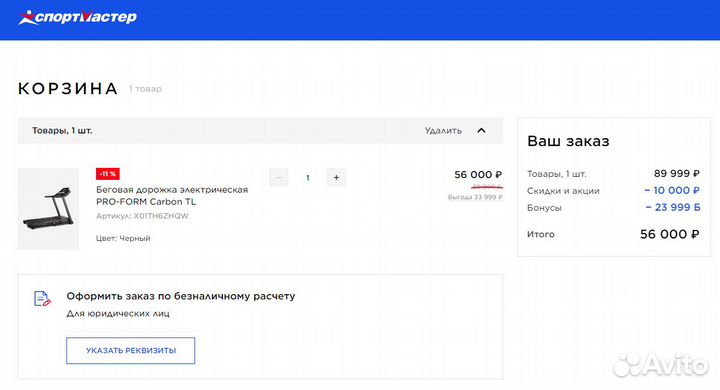Click the Итого total 56 000 ₽

[669, 234]
